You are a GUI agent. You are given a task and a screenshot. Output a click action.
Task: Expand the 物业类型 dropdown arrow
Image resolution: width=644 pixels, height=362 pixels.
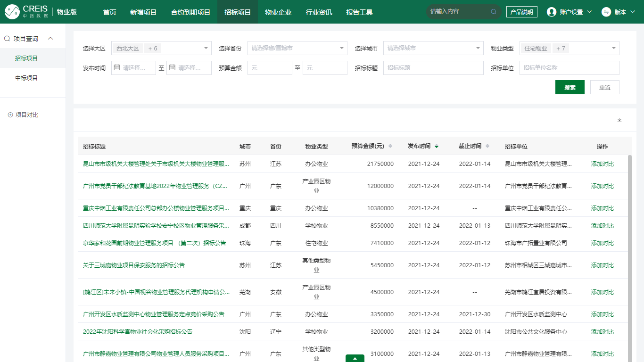[613, 48]
